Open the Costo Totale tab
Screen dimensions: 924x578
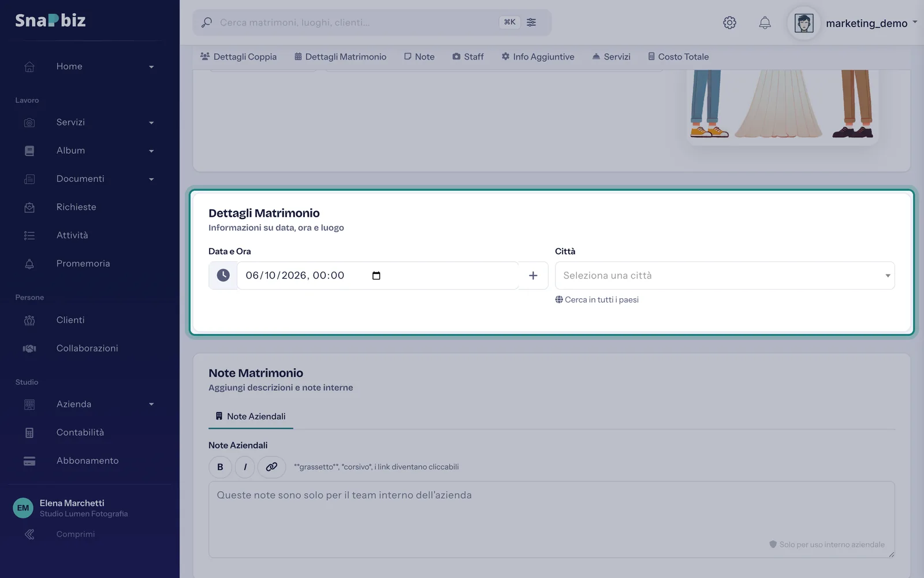tap(678, 57)
